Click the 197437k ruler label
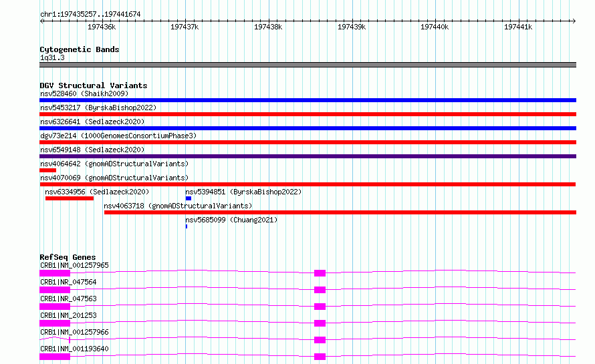 coord(185,27)
